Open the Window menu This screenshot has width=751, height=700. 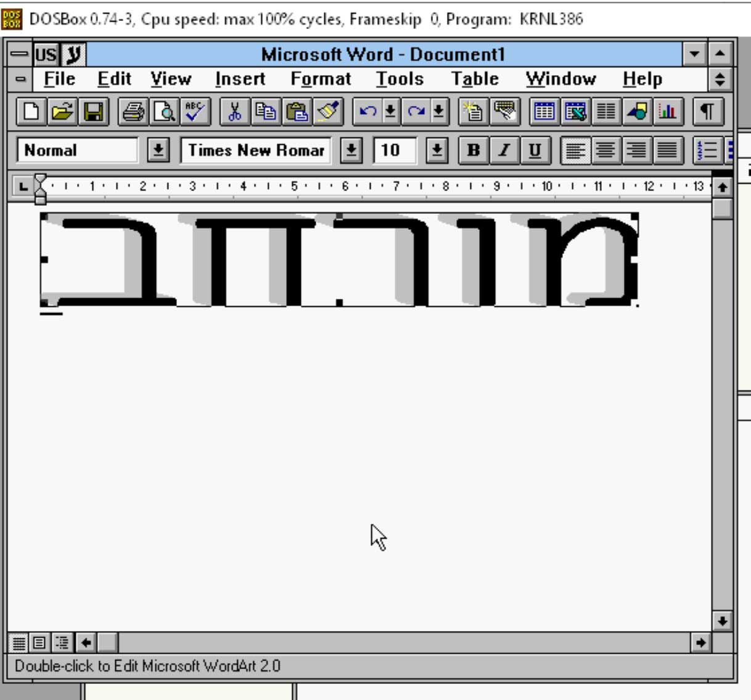point(560,79)
